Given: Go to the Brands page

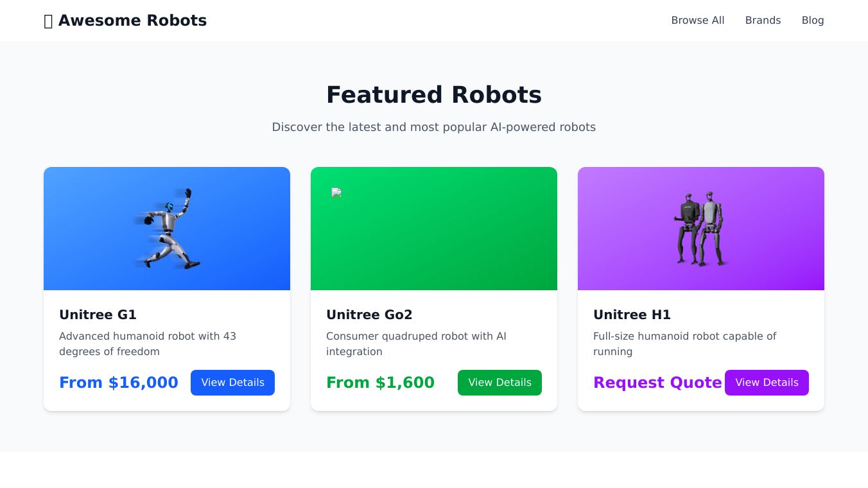Looking at the screenshot, I should click(x=763, y=21).
